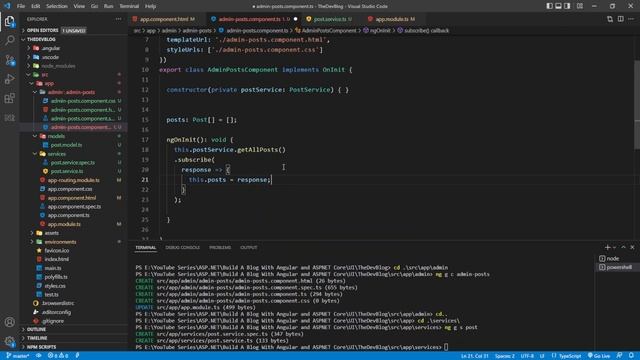Split the editor to the right

[x=620, y=19]
